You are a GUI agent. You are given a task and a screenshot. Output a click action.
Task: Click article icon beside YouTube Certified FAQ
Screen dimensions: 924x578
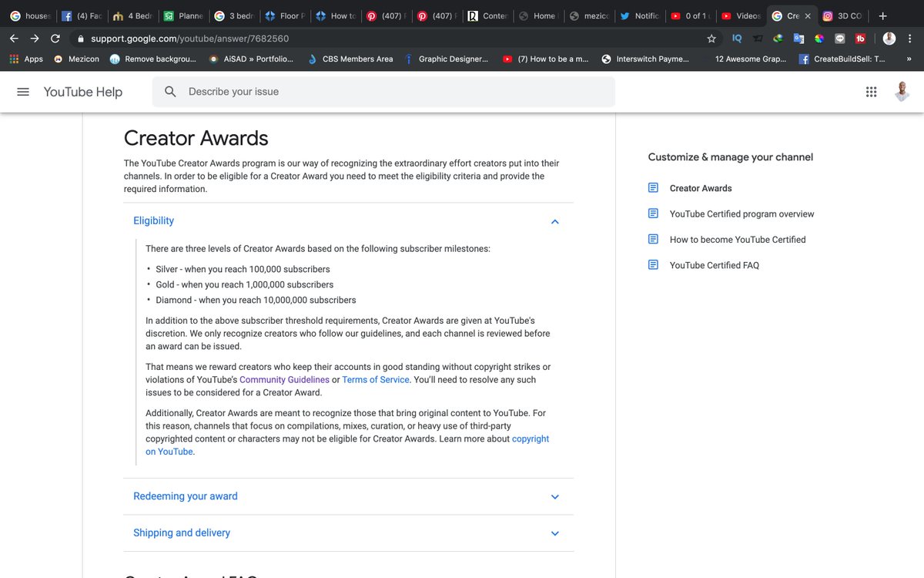653,265
